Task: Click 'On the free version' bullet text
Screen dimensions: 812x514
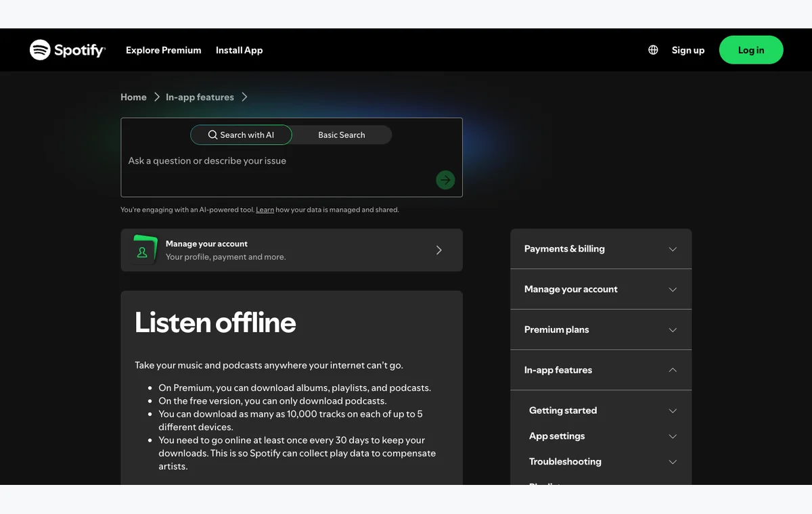Action: pos(273,401)
